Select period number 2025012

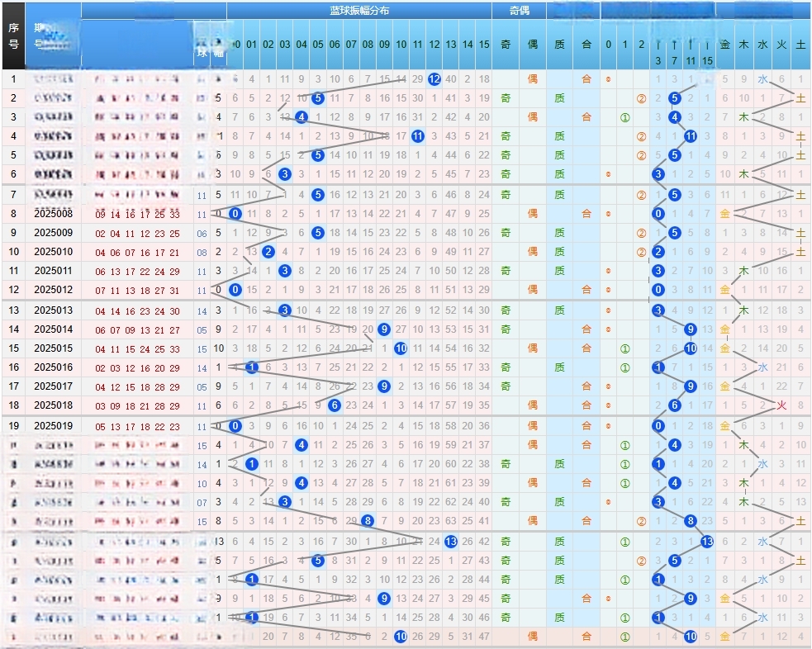[54, 289]
